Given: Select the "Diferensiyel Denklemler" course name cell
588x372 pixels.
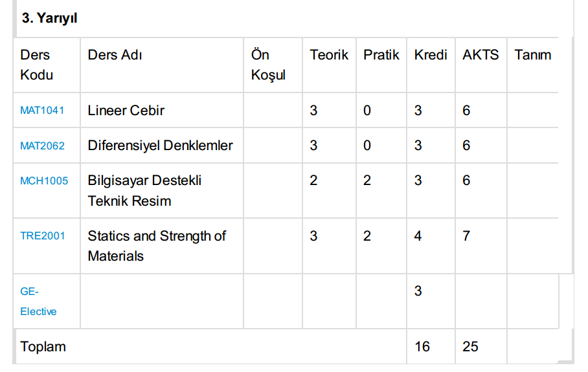Looking at the screenshot, I should click(160, 146).
